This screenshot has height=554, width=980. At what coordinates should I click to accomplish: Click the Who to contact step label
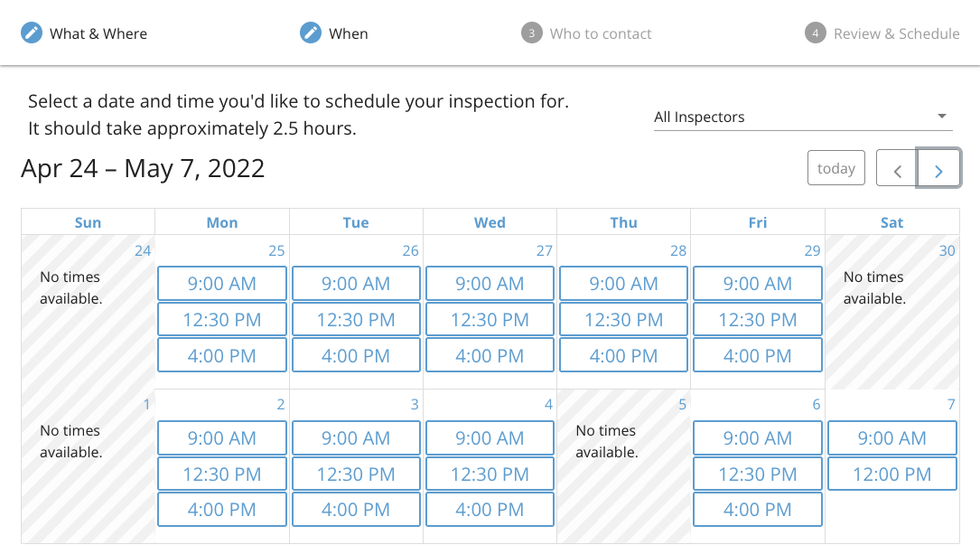pyautogui.click(x=602, y=33)
